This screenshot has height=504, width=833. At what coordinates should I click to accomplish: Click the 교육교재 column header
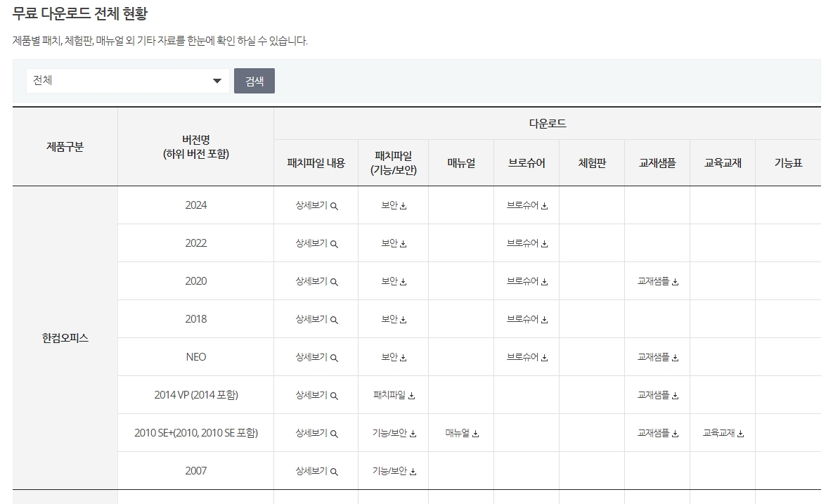pos(723,163)
